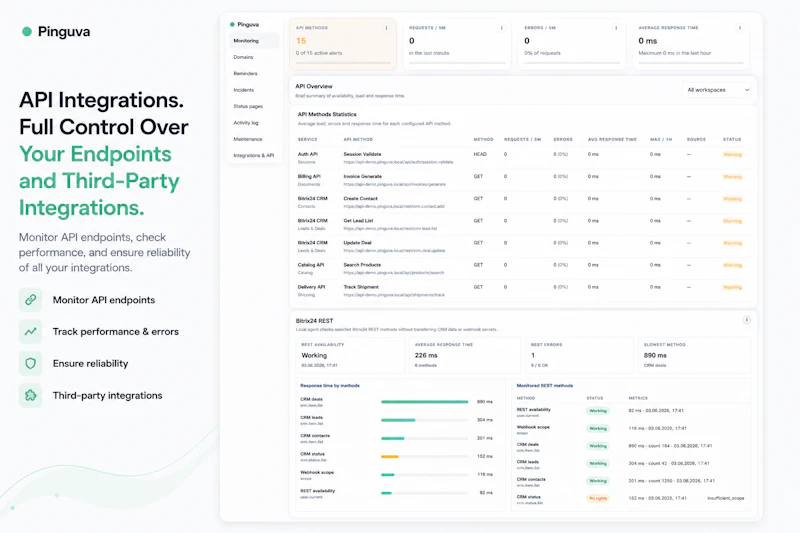Click No rights badge for CRM status
800x533 pixels.
pos(598,498)
